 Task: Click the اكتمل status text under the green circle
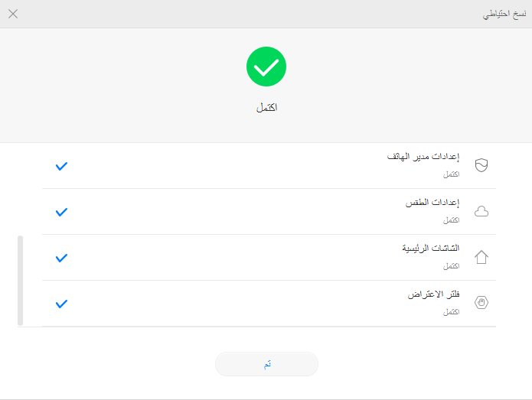266,108
